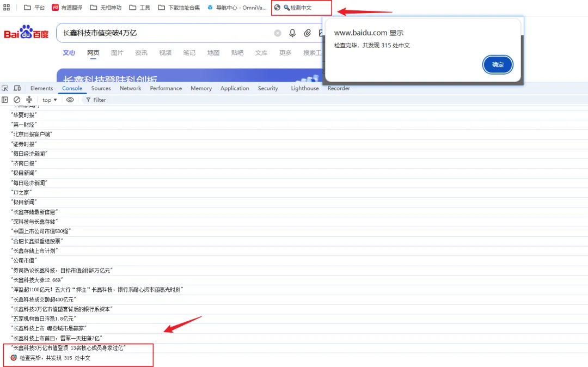588x367 pixels.
Task: Switch to 贴吧 search results
Action: (x=237, y=53)
